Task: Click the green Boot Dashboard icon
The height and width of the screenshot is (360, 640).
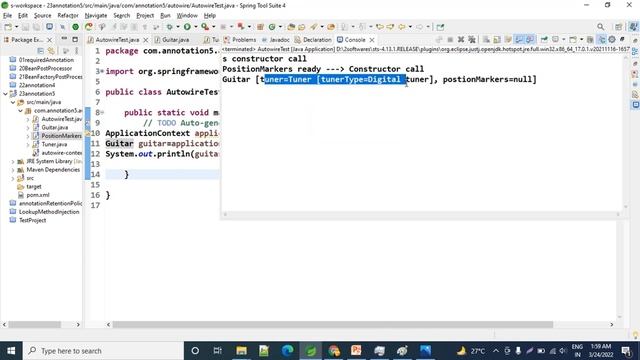Action: coord(76,27)
